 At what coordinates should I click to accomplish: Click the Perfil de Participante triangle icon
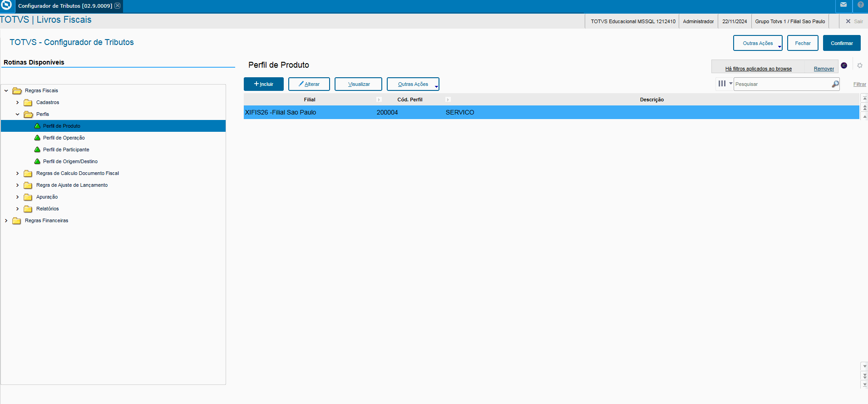point(38,150)
